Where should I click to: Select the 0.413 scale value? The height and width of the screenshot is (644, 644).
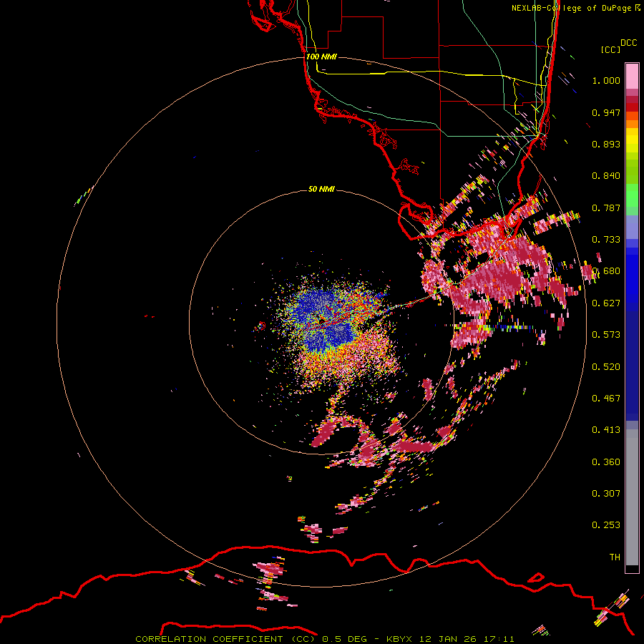606,430
